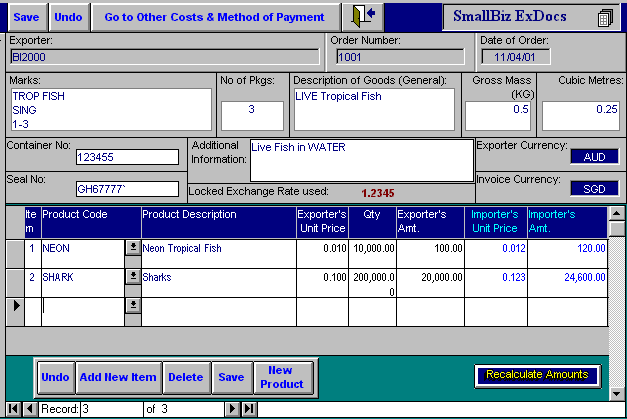Open the NEON product code dropdown
Screen dimensions: 627x419
pyautogui.click(x=132, y=248)
